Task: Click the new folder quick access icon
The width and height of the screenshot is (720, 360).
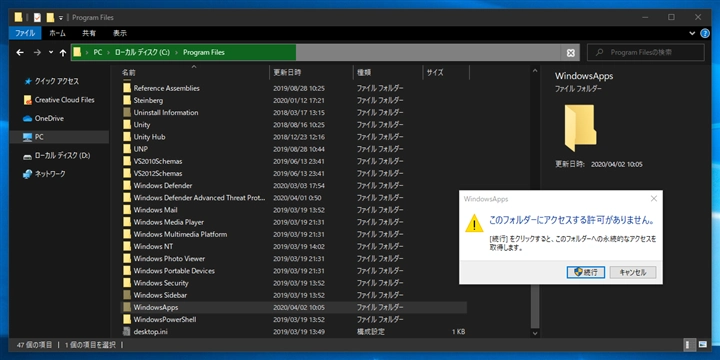Action: point(50,17)
